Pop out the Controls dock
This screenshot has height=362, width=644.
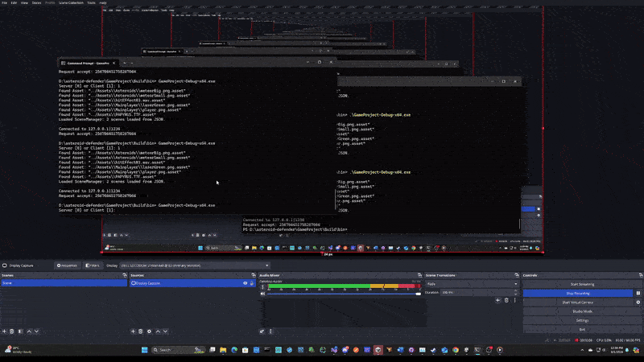point(641,275)
